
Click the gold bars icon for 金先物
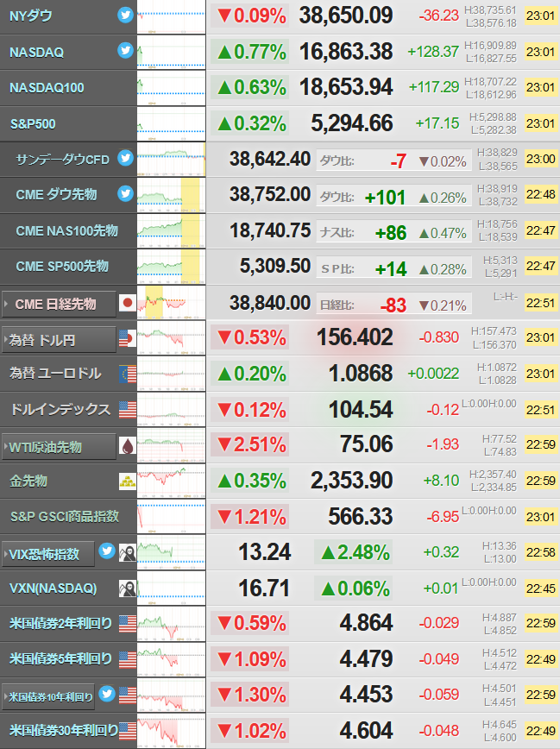click(128, 481)
